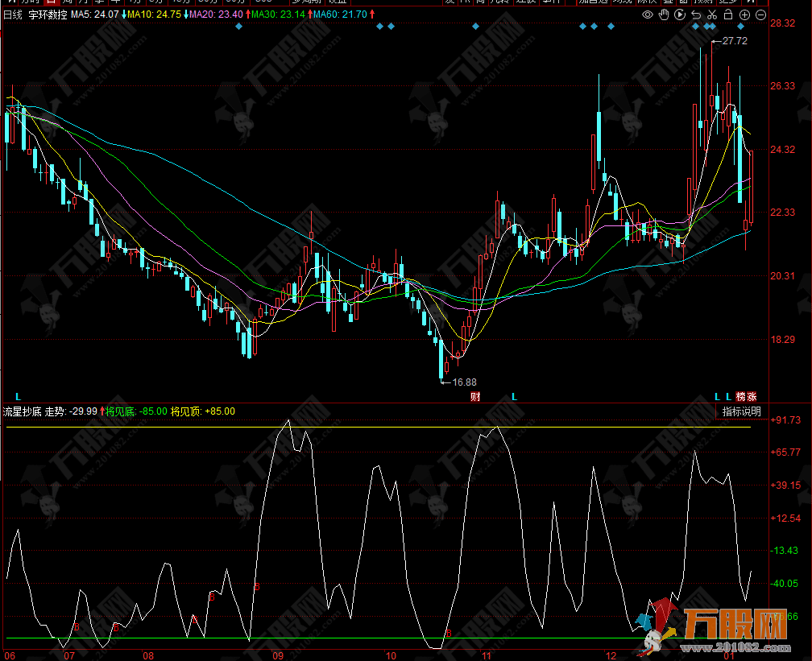Click the -13.43 indicator axis value
This screenshot has height=661, width=812.
coord(785,551)
